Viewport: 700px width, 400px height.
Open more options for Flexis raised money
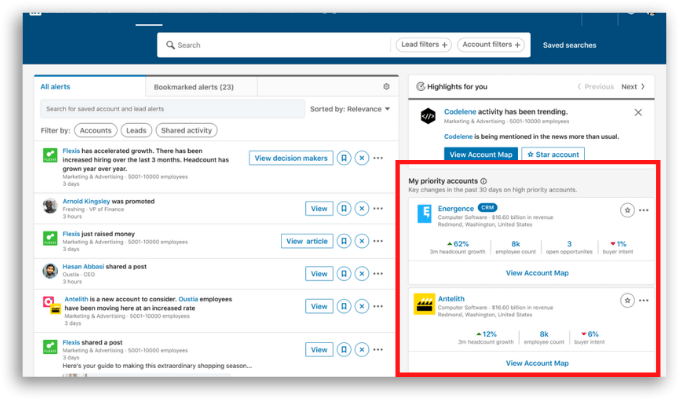pos(378,241)
